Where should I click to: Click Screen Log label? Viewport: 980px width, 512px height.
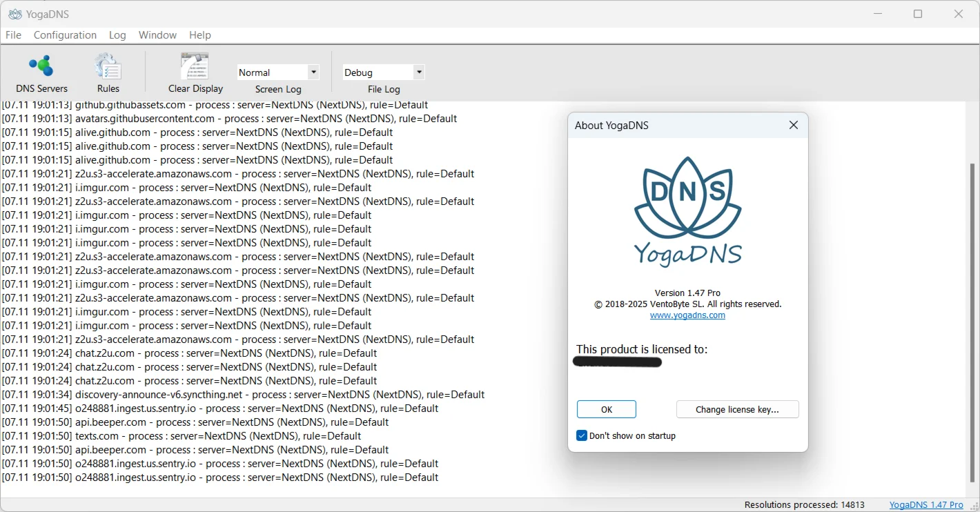coord(278,89)
